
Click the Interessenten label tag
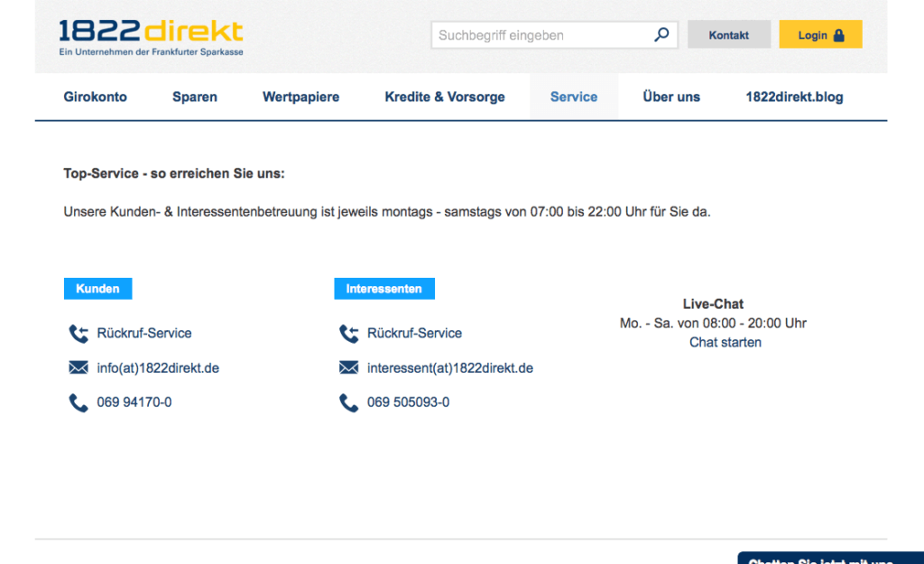(x=384, y=289)
